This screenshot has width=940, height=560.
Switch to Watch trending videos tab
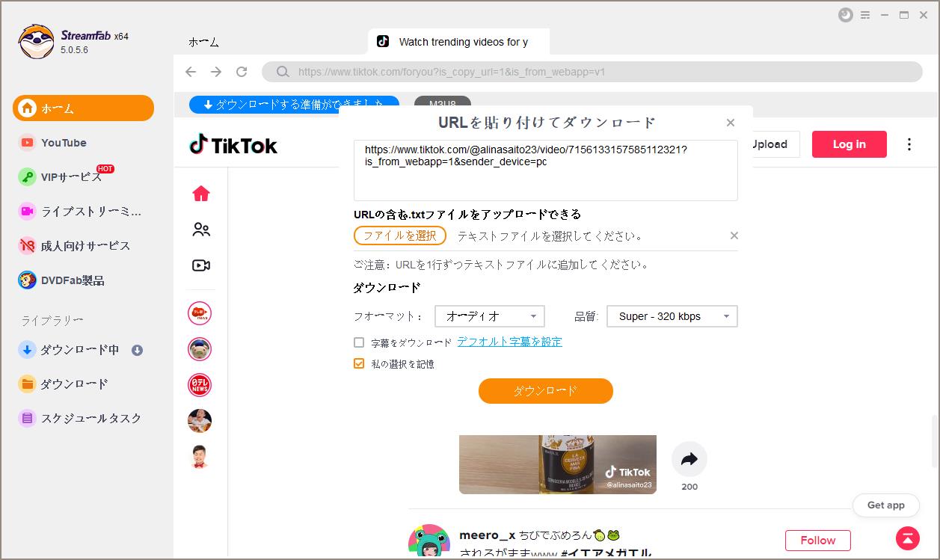pyautogui.click(x=459, y=42)
